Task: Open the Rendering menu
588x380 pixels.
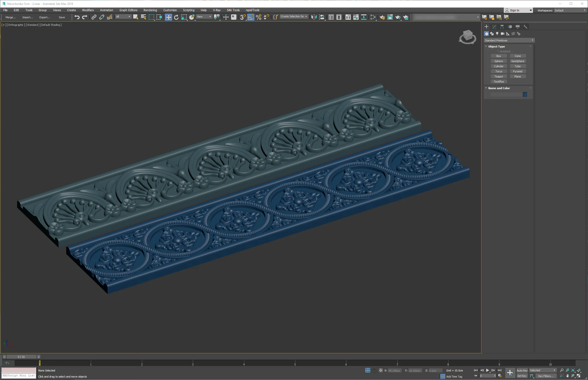Action: coord(150,10)
